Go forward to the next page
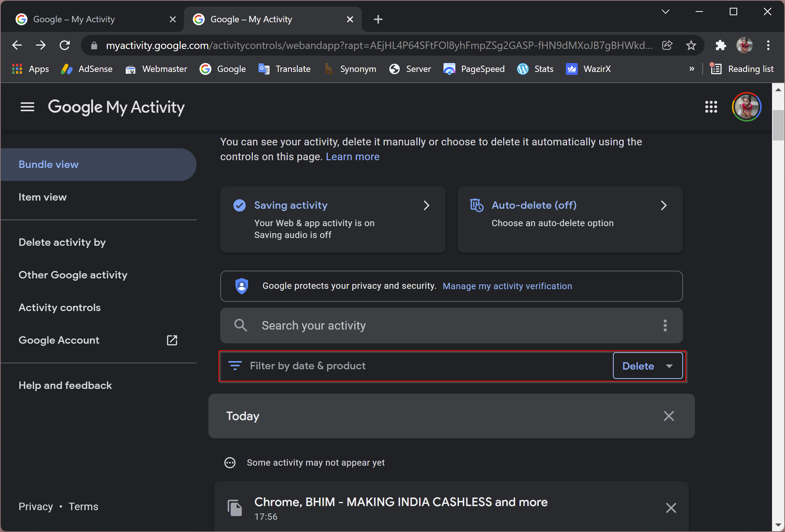This screenshot has width=785, height=532. pos(41,45)
